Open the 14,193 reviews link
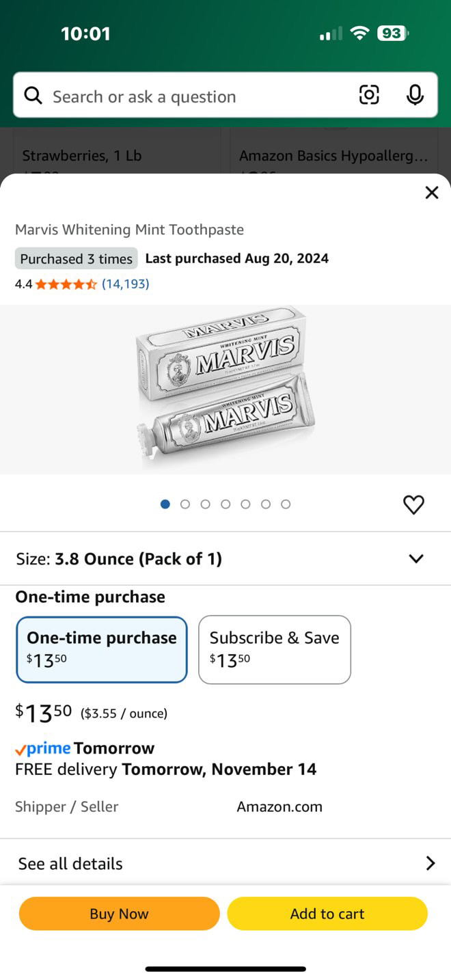This screenshot has width=451, height=980. point(125,284)
